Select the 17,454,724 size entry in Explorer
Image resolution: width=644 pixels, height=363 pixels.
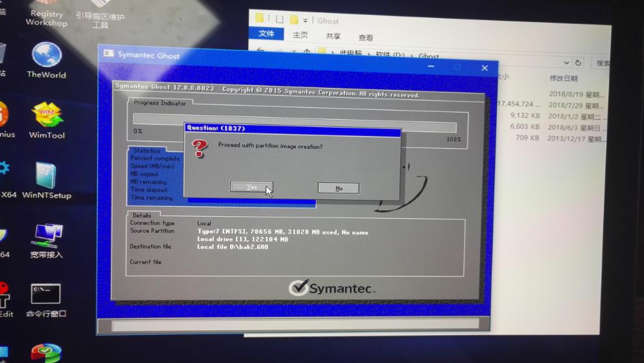click(x=519, y=104)
